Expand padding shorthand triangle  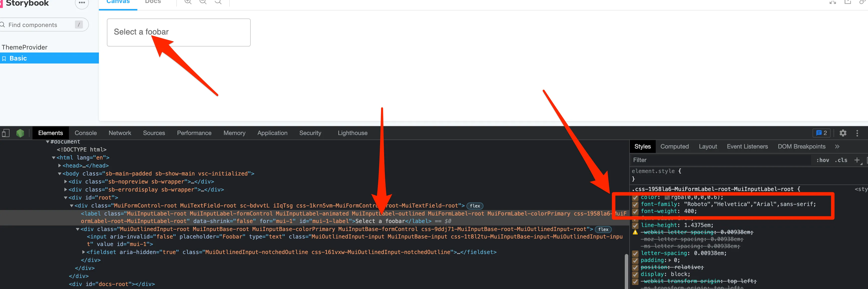coord(670,260)
